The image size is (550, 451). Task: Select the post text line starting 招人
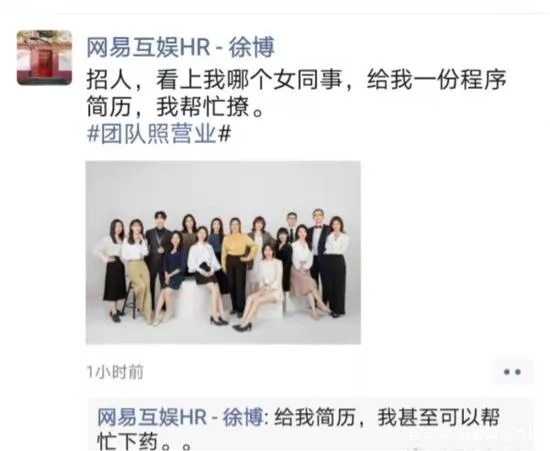[296, 80]
